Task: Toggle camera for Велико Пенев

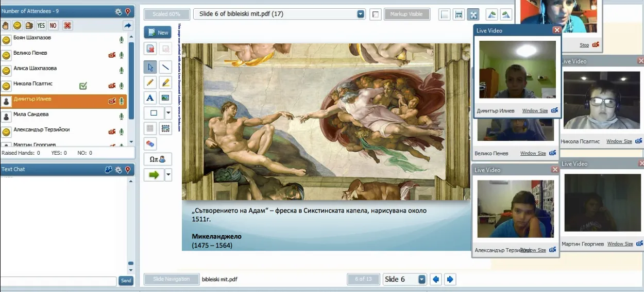Action: click(x=112, y=55)
